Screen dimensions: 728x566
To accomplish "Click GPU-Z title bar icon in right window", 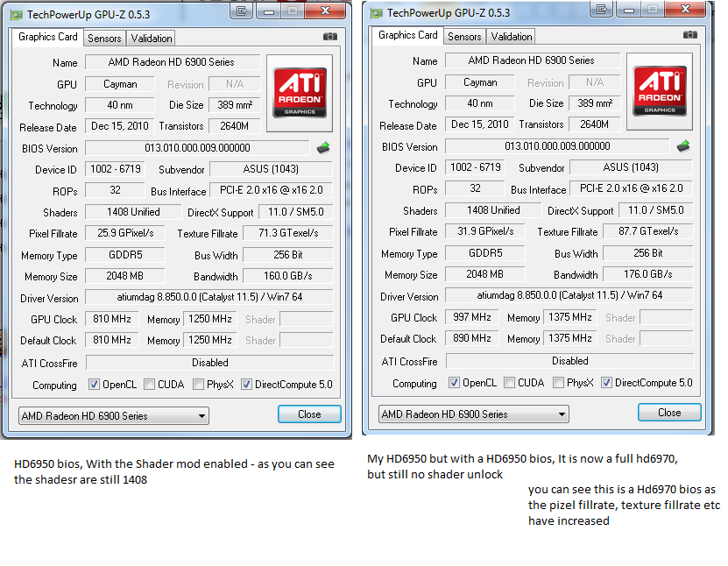I will pyautogui.click(x=377, y=13).
